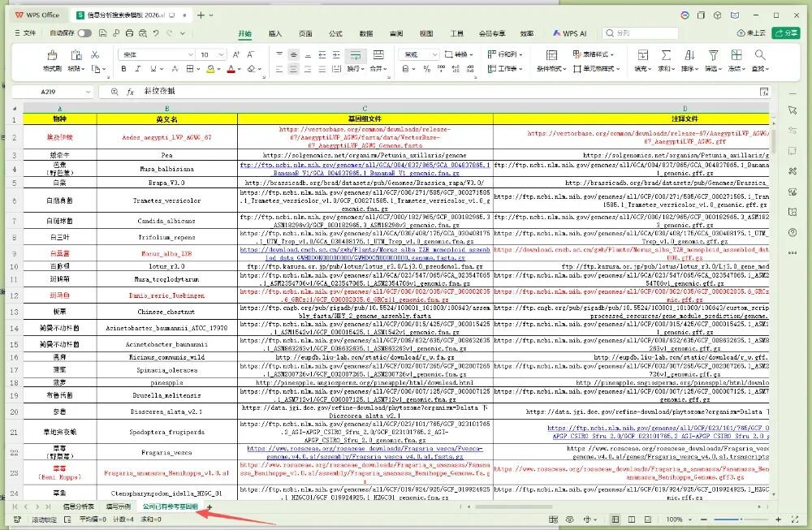Switch to normal view in status bar

615,519
